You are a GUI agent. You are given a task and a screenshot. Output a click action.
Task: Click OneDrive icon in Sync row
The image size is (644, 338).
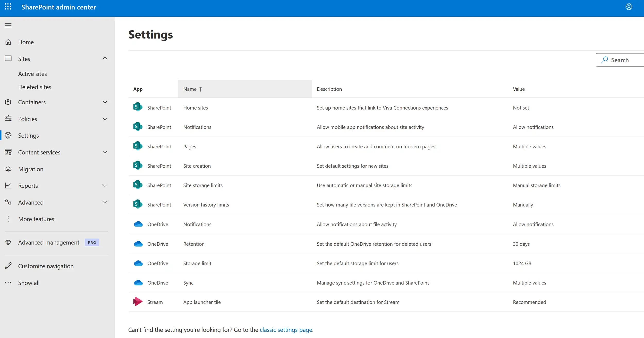tap(138, 283)
